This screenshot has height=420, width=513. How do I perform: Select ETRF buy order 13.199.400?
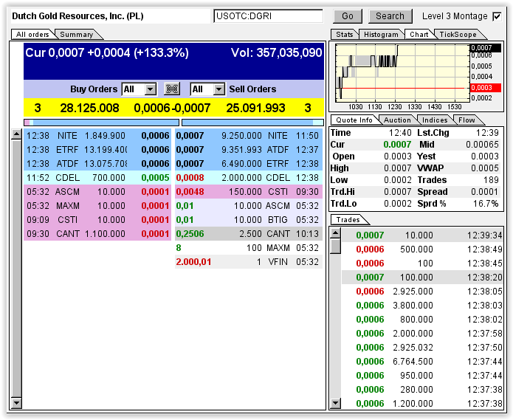pos(97,150)
